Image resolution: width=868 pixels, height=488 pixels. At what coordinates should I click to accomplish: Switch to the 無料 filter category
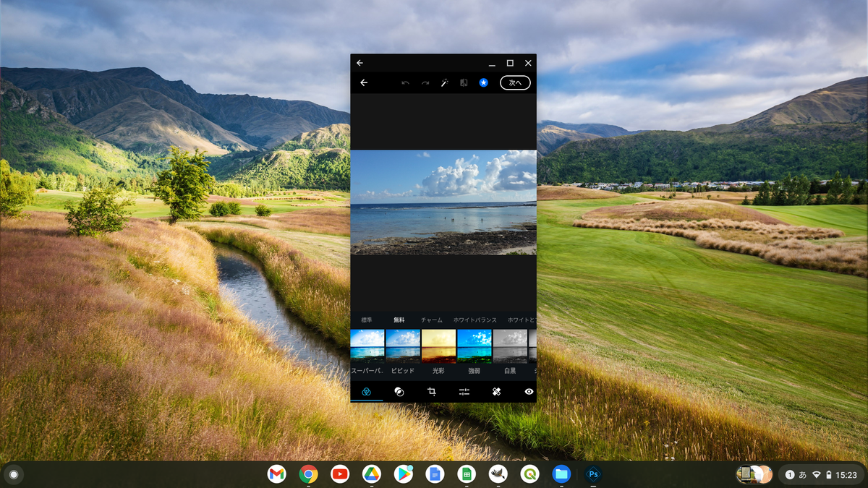pos(399,320)
